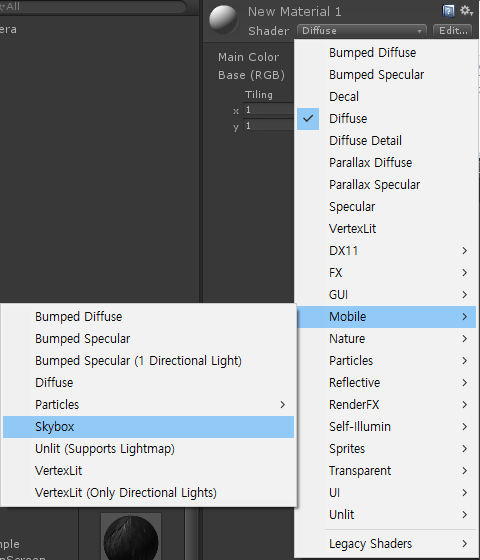This screenshot has height=560, width=480.
Task: Click the material preview sphere icon
Action: point(224,19)
